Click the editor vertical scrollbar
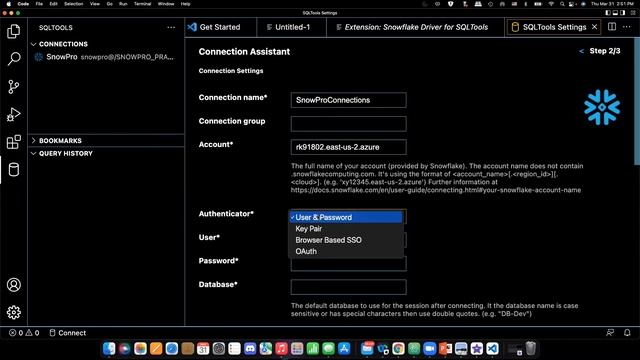640x360 pixels. coord(637,101)
